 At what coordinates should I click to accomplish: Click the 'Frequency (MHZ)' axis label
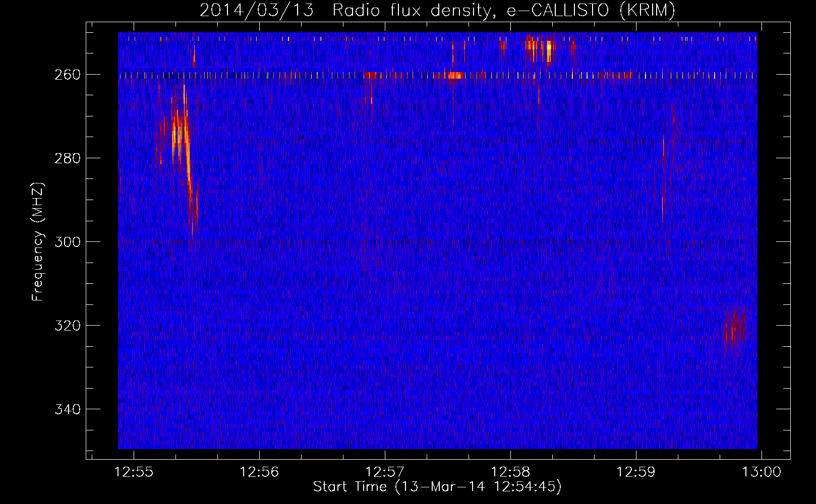coord(38,242)
